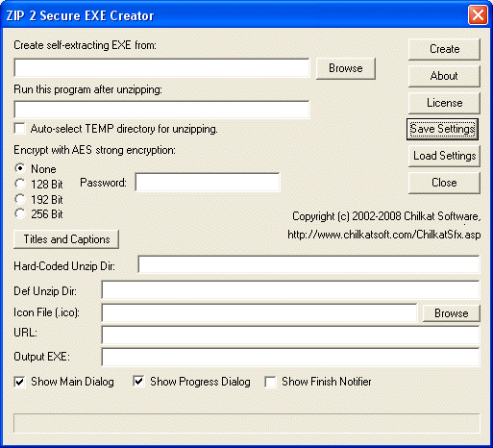Browse for the source ZIP file

coord(346,68)
